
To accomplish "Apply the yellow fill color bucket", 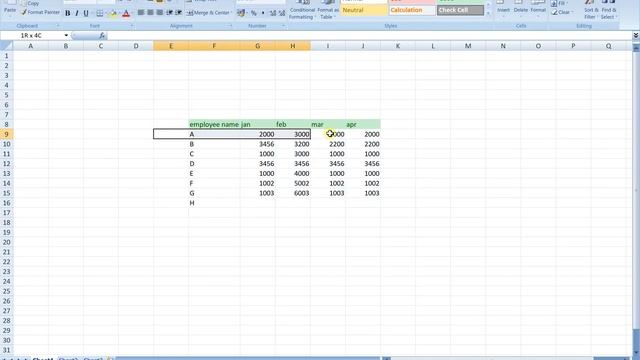I will pyautogui.click(x=113, y=13).
